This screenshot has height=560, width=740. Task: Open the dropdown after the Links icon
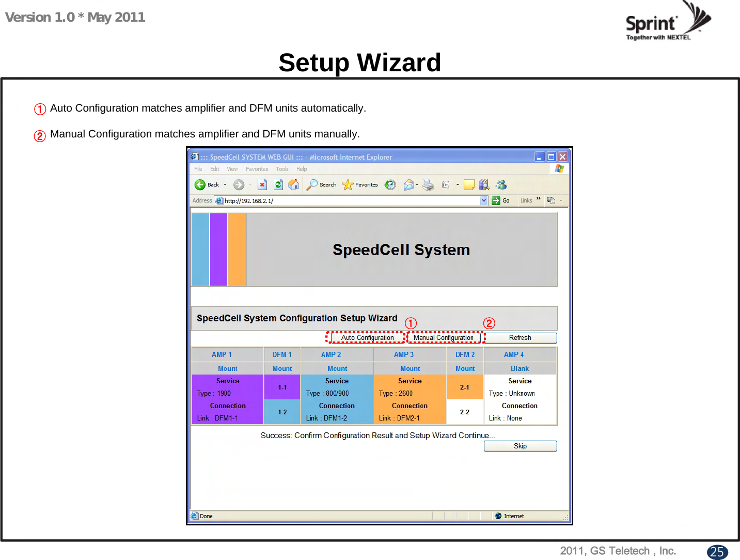pos(561,201)
